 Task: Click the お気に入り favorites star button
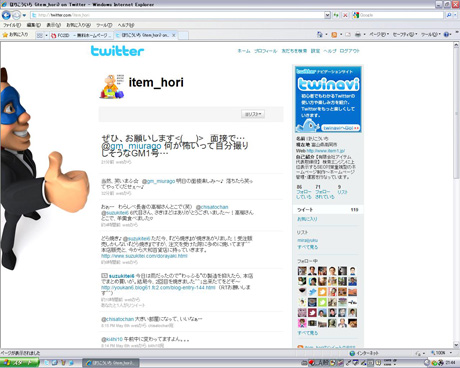click(15, 34)
